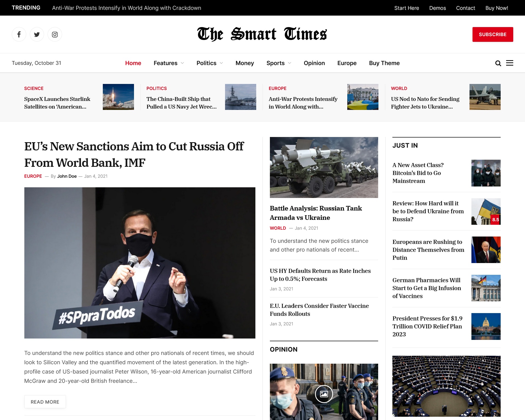Click the missile trucks image
This screenshot has width=525, height=420.
324,167
